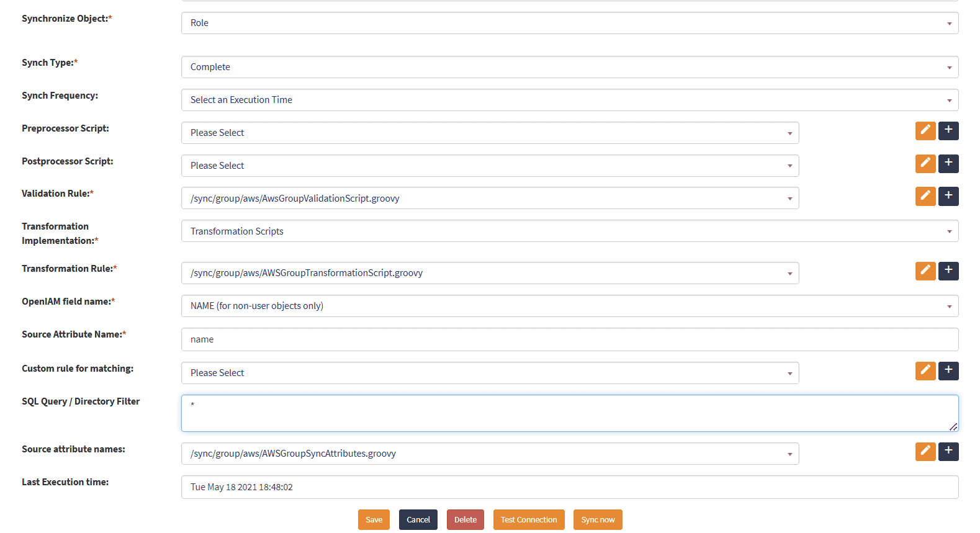Choose a Synch Frequency execution time
Viewport: 980px width, 533px height.
[569, 100]
